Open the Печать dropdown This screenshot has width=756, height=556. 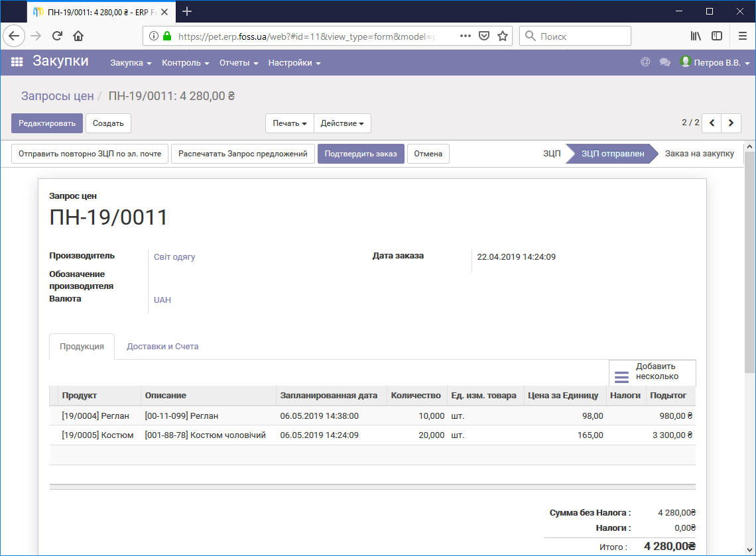[290, 123]
